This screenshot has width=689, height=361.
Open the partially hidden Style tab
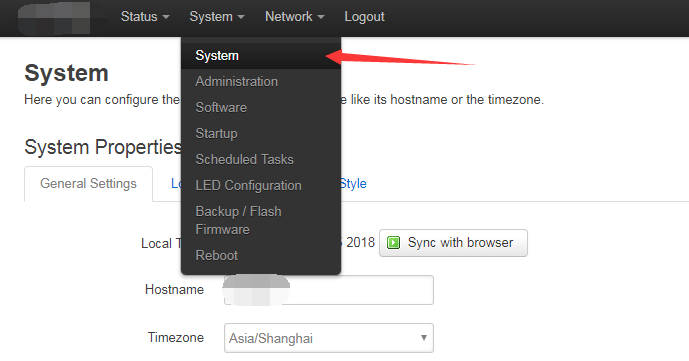pyautogui.click(x=353, y=184)
